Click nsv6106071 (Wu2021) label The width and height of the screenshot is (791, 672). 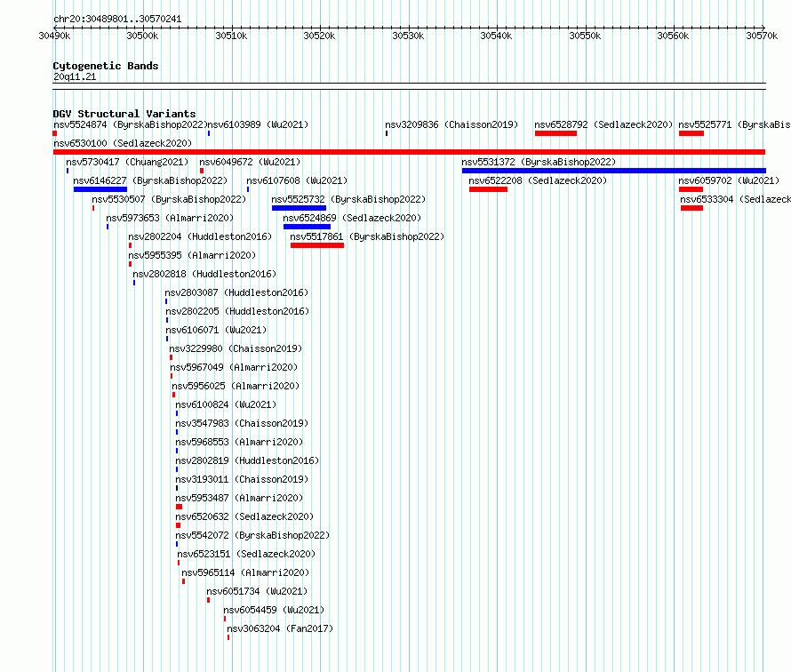click(217, 330)
